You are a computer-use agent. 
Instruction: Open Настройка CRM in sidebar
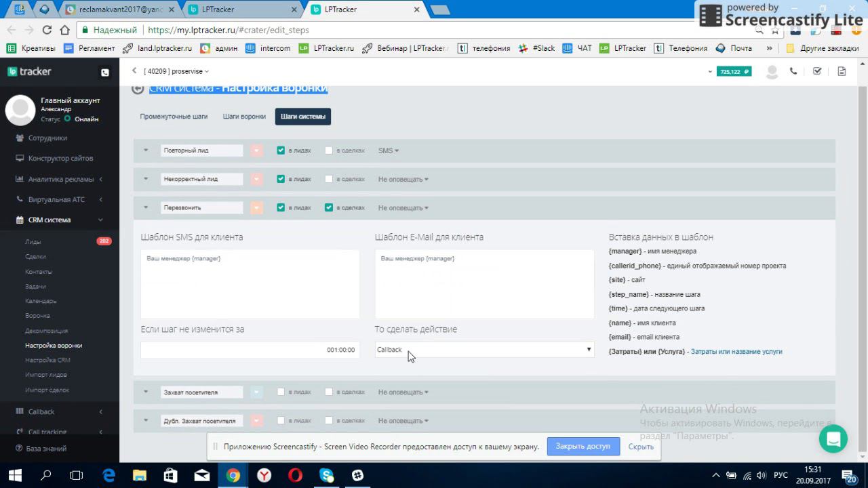(x=47, y=360)
